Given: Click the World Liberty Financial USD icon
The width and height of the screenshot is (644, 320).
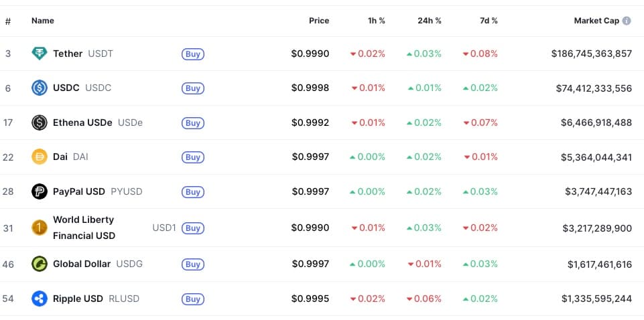Looking at the screenshot, I should (40, 228).
